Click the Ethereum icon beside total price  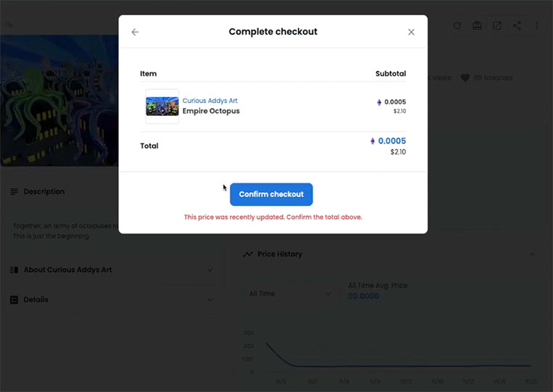(x=373, y=141)
